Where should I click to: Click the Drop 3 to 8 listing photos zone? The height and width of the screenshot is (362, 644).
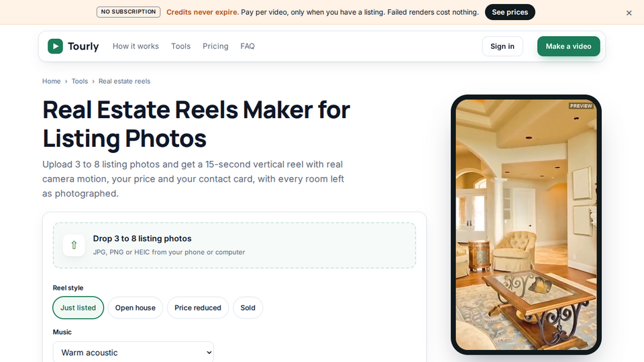(234, 245)
